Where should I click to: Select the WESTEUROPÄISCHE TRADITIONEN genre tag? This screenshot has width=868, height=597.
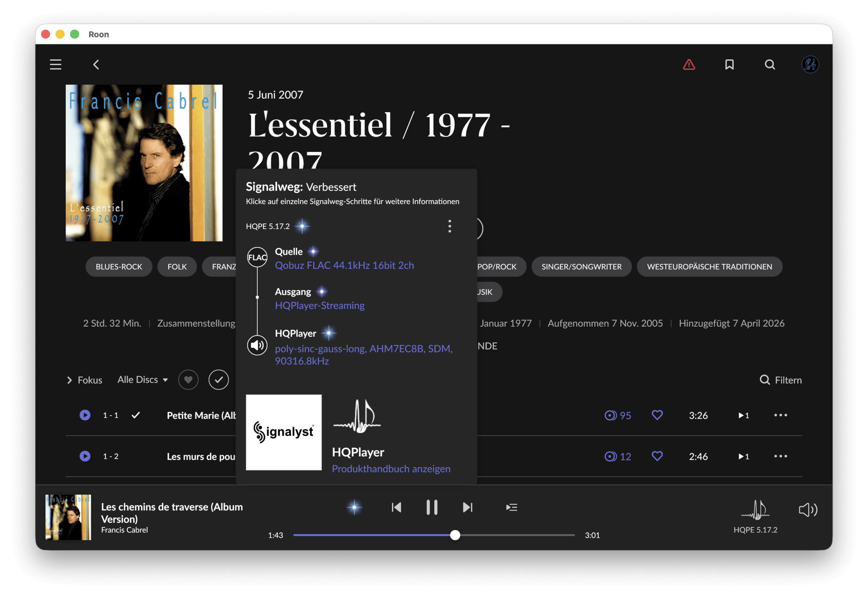click(709, 267)
